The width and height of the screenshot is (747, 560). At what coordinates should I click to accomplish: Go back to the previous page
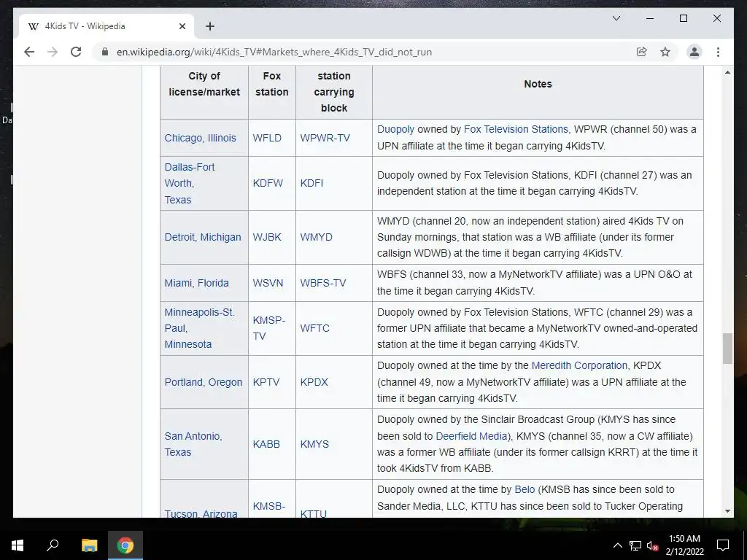(x=29, y=52)
